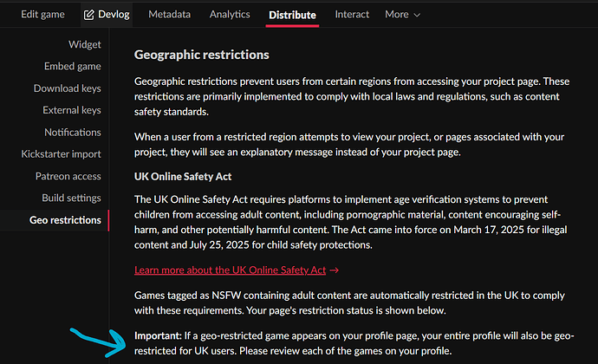Open Widget in the sidebar

pos(85,45)
